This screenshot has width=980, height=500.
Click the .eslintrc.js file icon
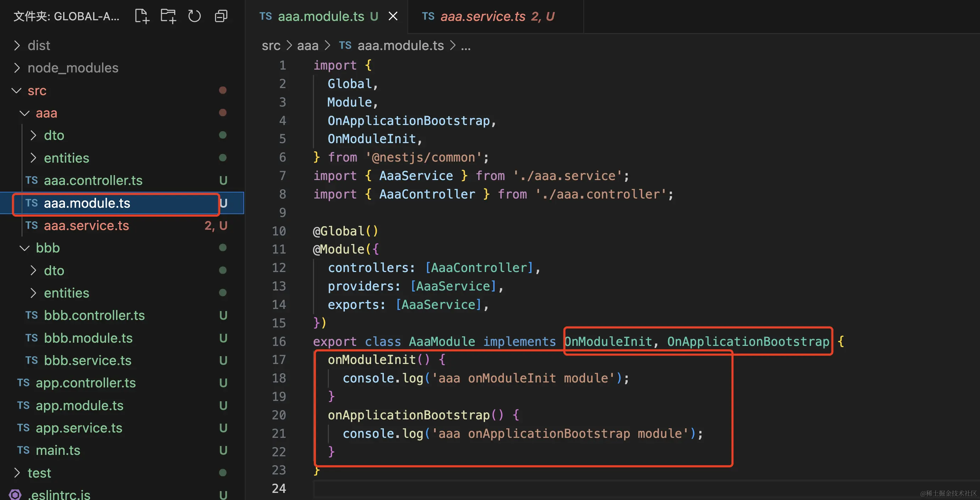click(x=15, y=494)
